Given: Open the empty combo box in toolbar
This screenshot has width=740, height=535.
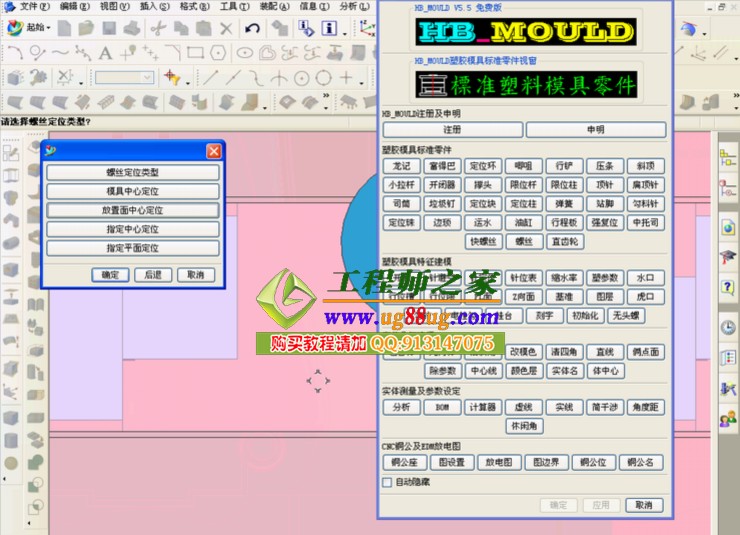Looking at the screenshot, I should pyautogui.click(x=125, y=77).
